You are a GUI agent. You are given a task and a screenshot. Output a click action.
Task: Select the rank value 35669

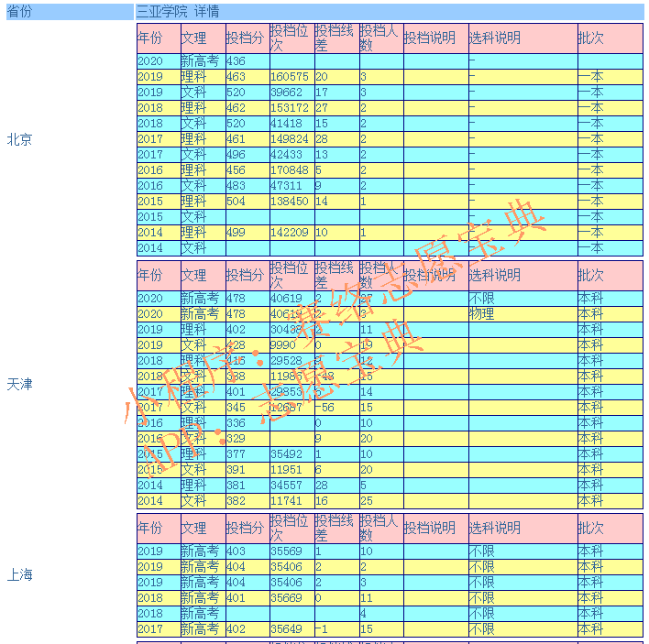click(x=286, y=598)
